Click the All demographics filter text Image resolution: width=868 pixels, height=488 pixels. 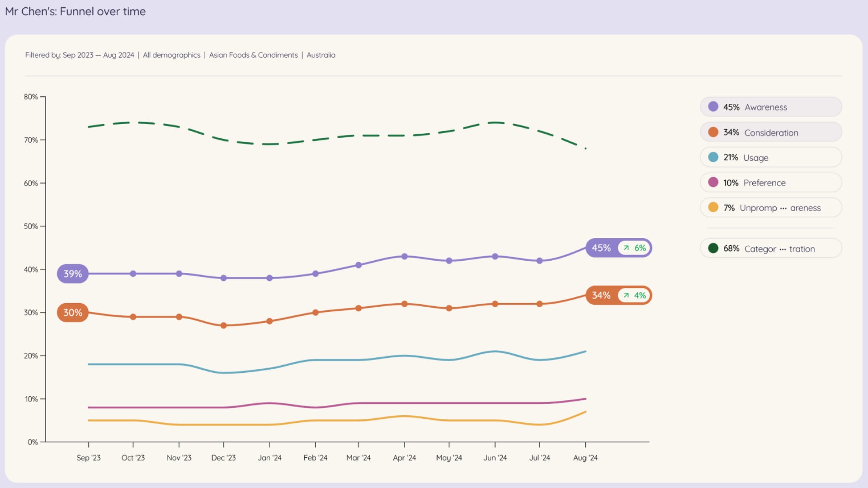(172, 55)
